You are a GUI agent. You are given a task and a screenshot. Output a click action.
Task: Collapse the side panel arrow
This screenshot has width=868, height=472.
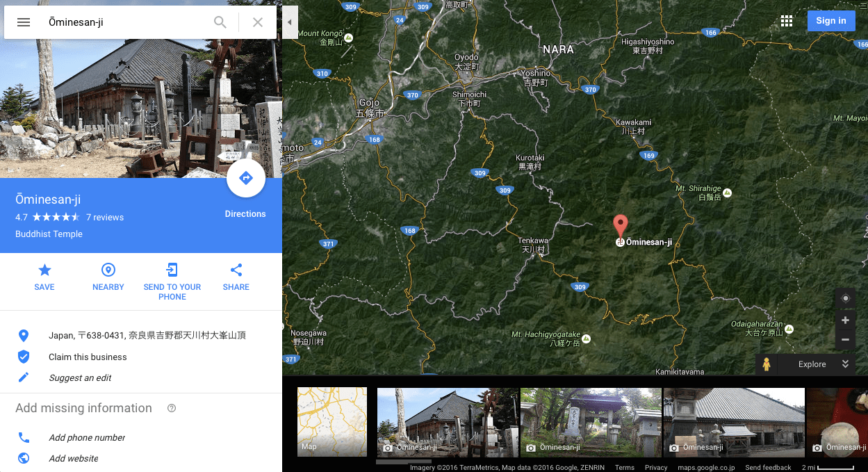(290, 22)
